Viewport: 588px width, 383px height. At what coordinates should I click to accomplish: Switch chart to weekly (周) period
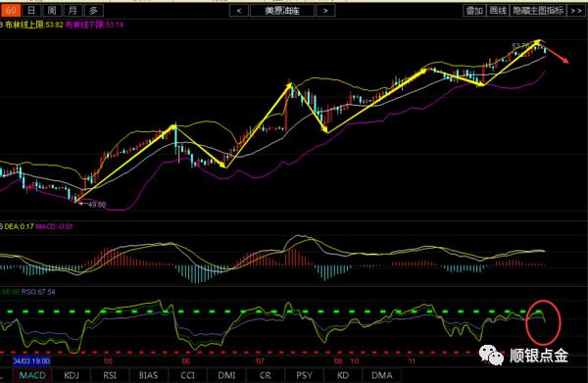pyautogui.click(x=52, y=11)
